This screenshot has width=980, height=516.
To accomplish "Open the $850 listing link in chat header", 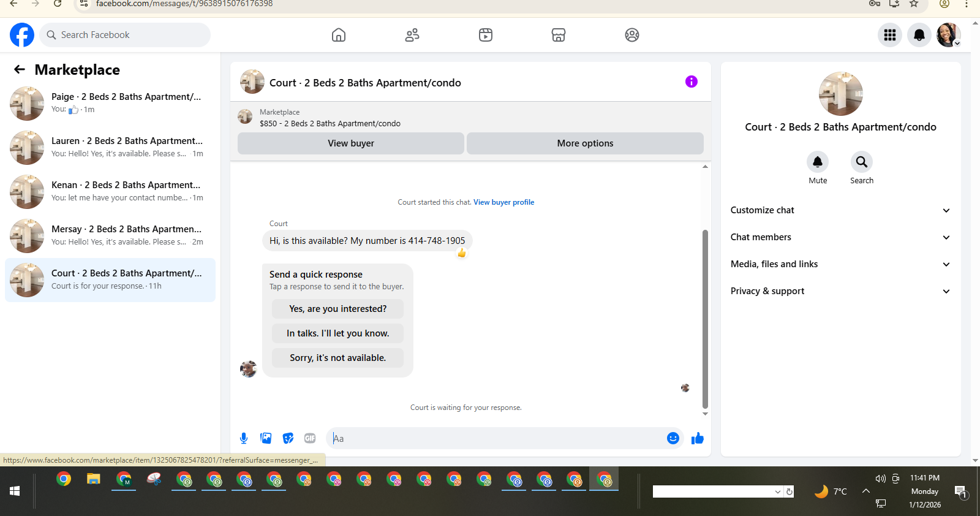I will click(330, 124).
